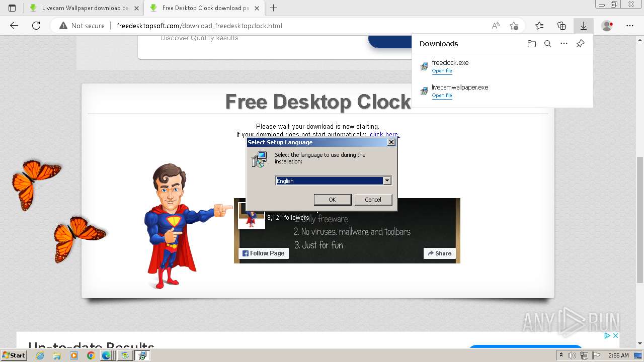Screen dimensions: 644x362
Task: Click the taskbar clock showing 2:55 AM
Action: click(618, 355)
